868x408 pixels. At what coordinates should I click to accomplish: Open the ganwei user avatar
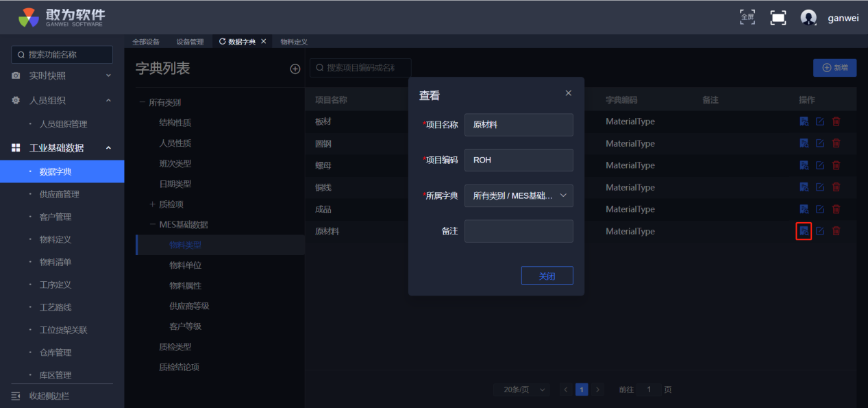[x=808, y=18]
